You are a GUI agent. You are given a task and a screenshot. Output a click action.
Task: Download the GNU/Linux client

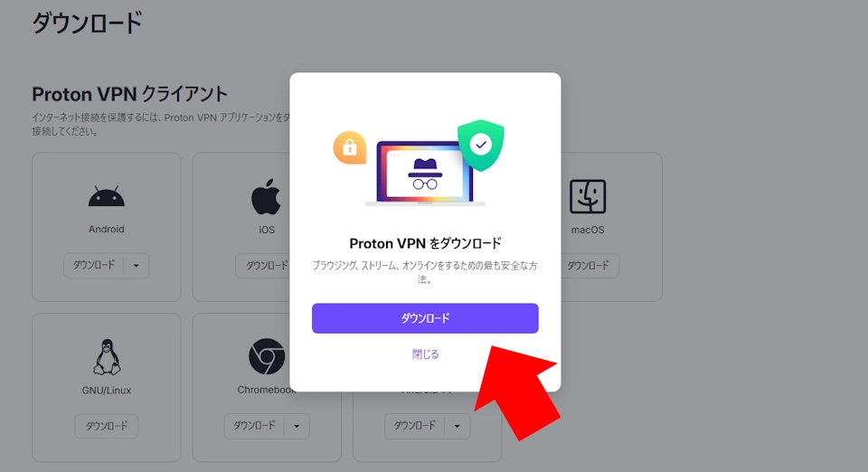(107, 426)
